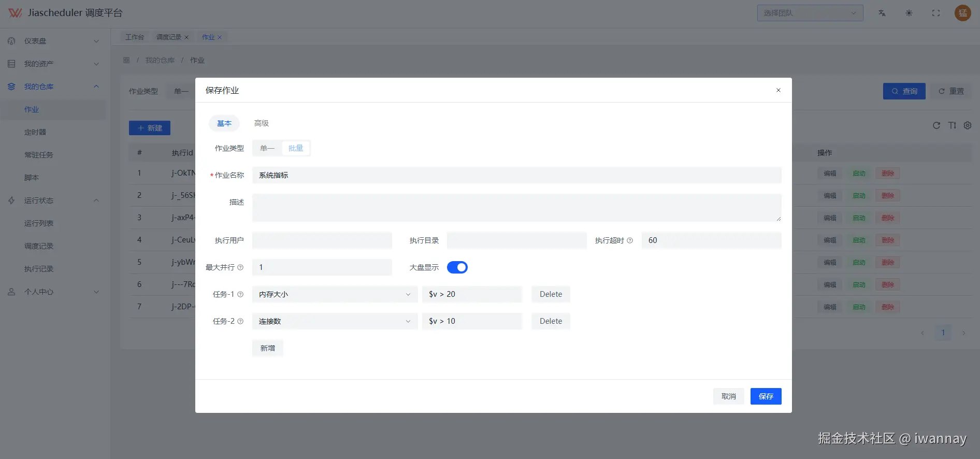Click the 作业名称 input field
The image size is (980, 459).
(x=517, y=175)
